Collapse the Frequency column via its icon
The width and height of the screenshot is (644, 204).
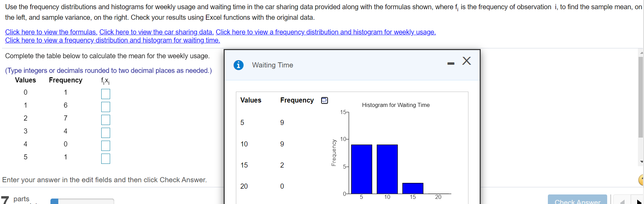[324, 100]
